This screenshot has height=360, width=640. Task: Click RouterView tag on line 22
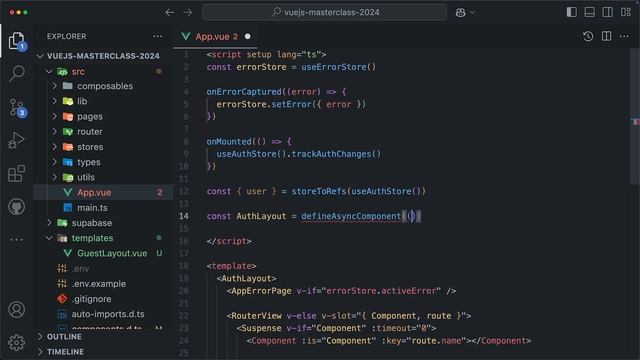click(x=256, y=316)
